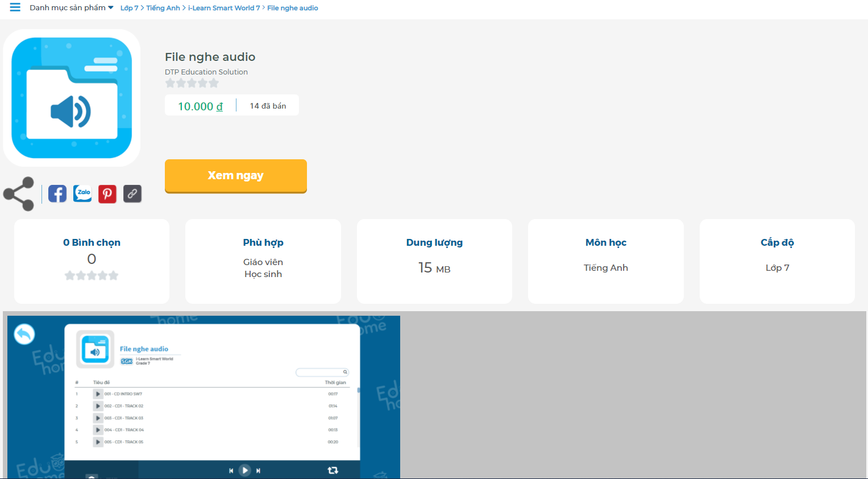Click the audio folder product image

coord(72,98)
